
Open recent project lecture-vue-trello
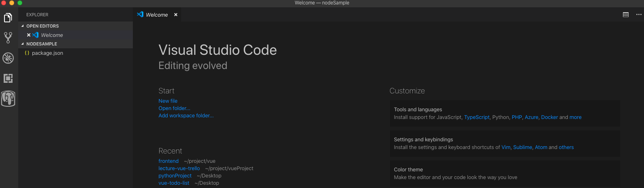tap(179, 169)
